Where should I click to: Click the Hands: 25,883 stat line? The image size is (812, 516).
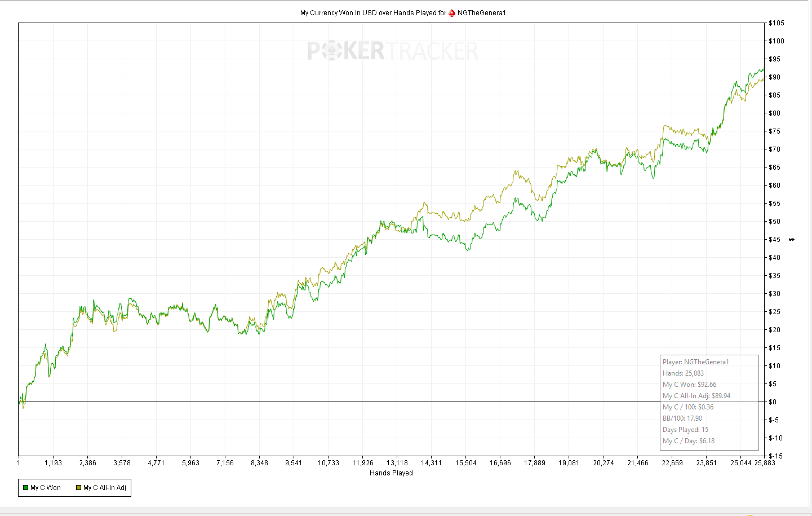(683, 373)
